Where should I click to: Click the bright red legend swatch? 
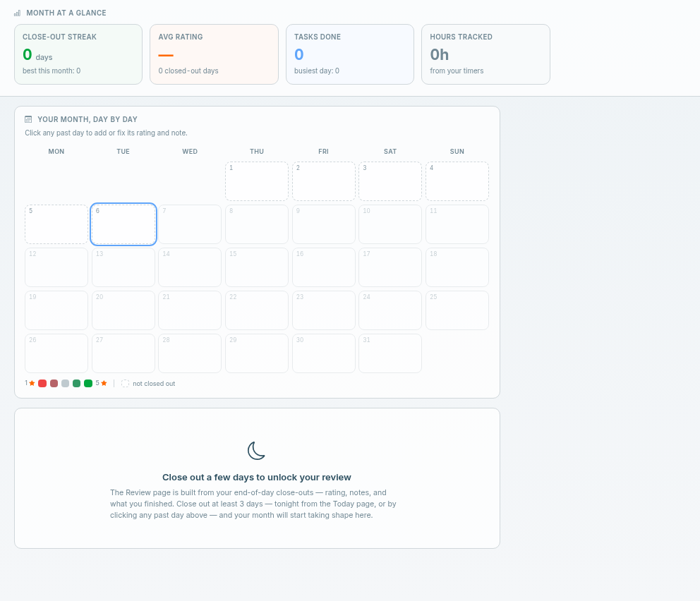42,384
